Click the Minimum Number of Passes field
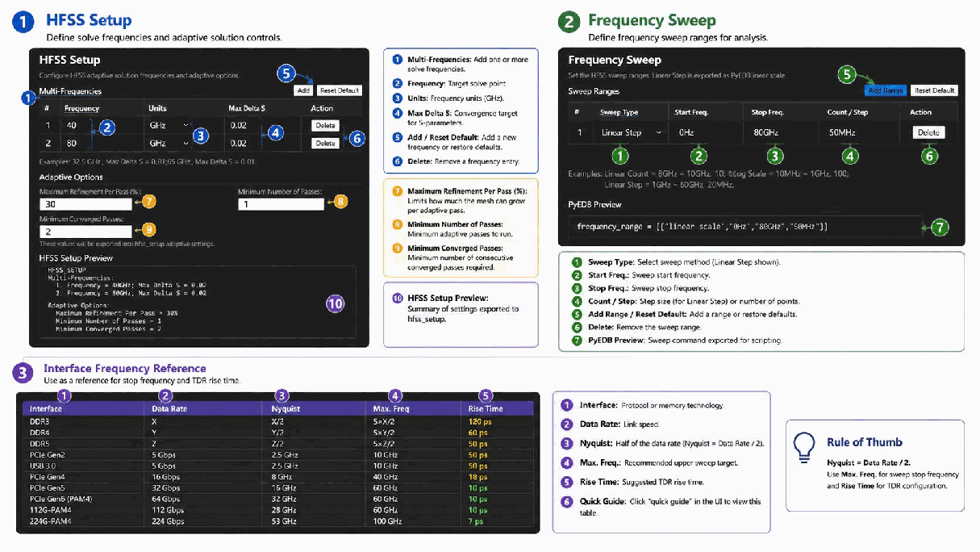The height and width of the screenshot is (552, 980). coord(281,205)
